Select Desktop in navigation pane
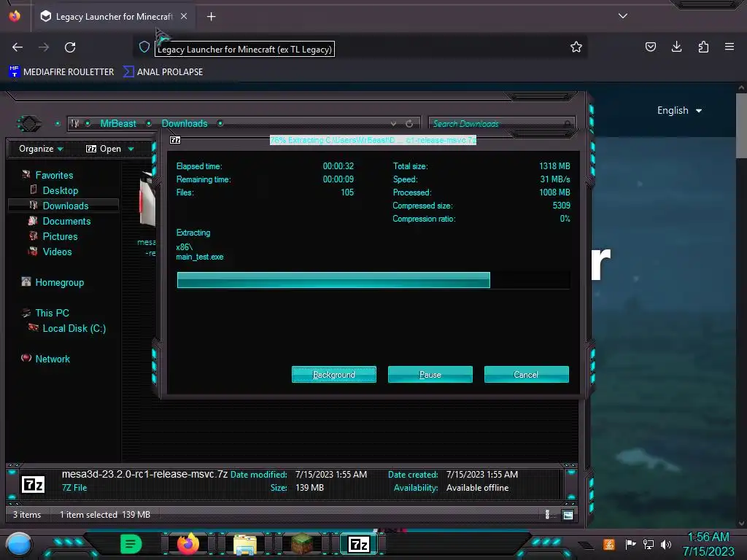Image resolution: width=747 pixels, height=560 pixels. (x=60, y=190)
